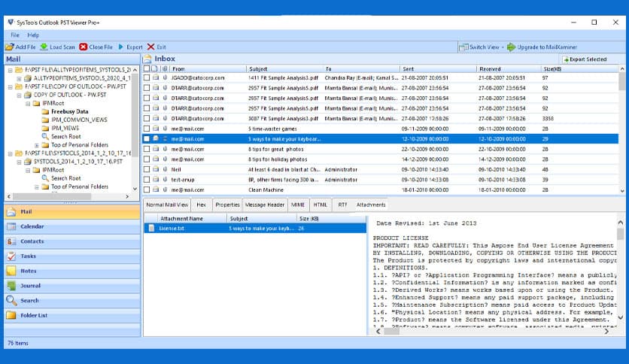Image resolution: width=629 pixels, height=364 pixels.
Task: Click the red Close File icon
Action: 83,47
